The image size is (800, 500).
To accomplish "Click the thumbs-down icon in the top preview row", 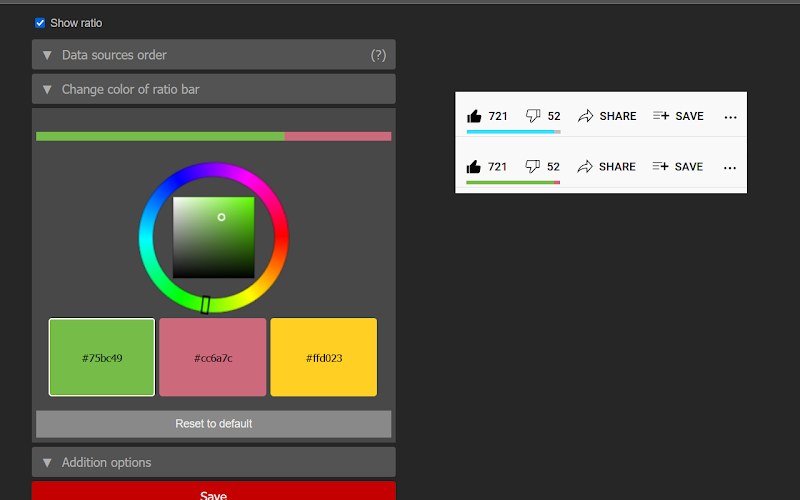I will tap(533, 116).
